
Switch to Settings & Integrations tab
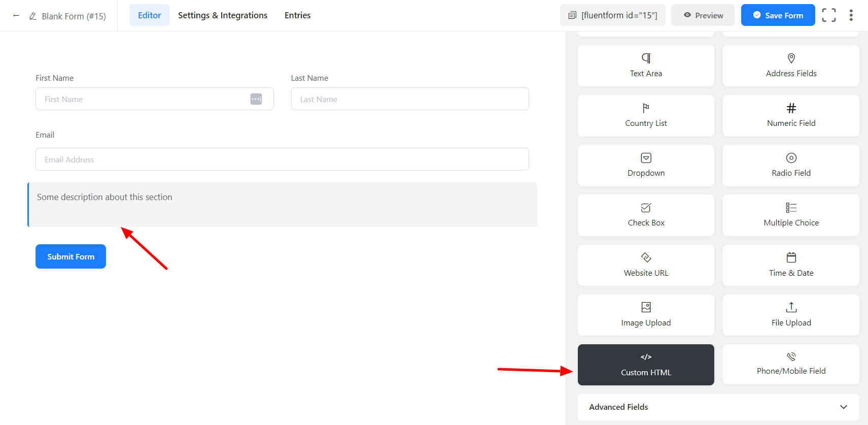click(222, 15)
